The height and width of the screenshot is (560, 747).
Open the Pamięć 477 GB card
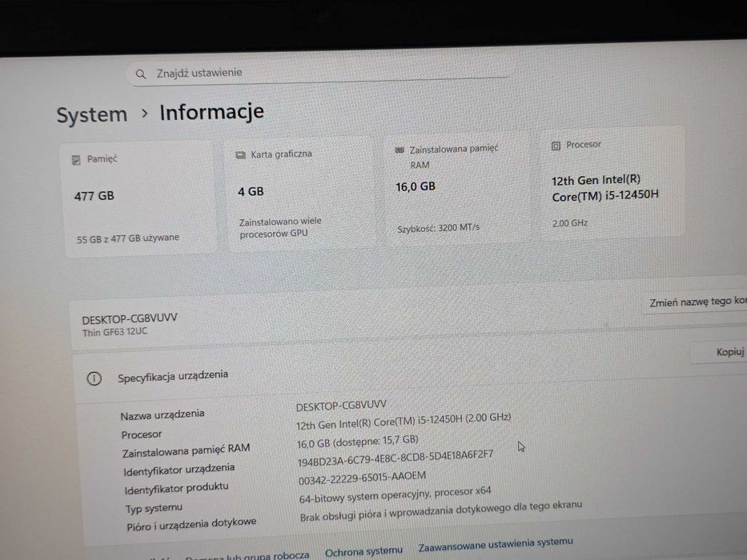point(139,199)
